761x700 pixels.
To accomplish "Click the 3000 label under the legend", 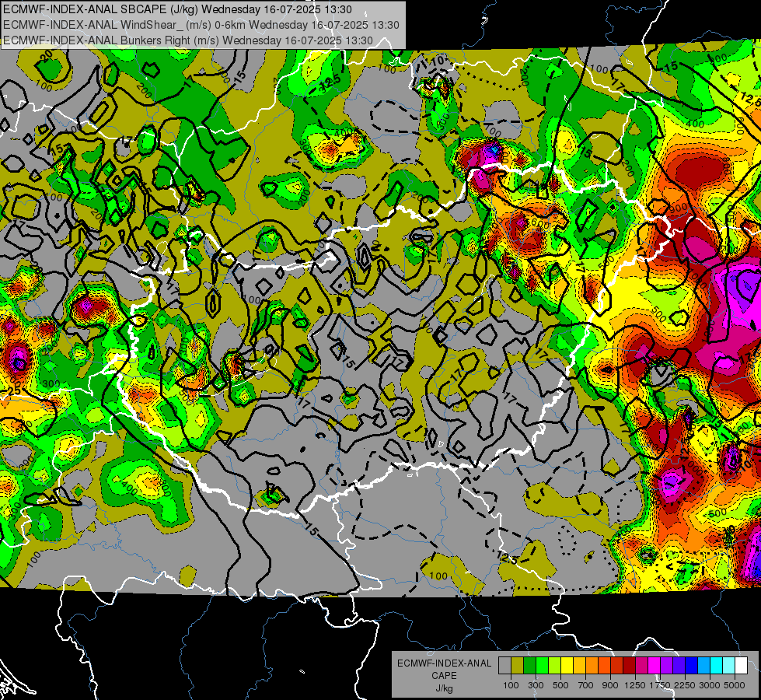I will pos(710,685).
